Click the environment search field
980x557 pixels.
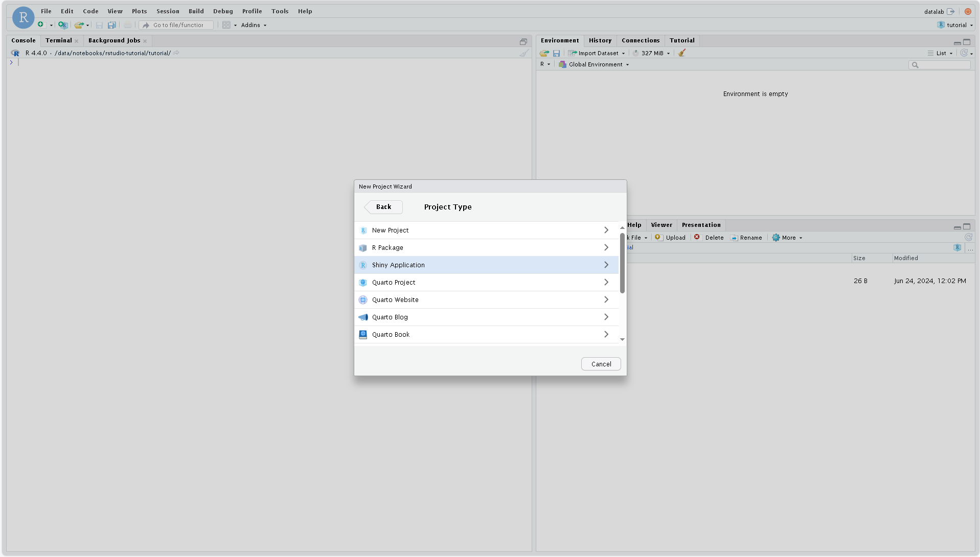(939, 65)
